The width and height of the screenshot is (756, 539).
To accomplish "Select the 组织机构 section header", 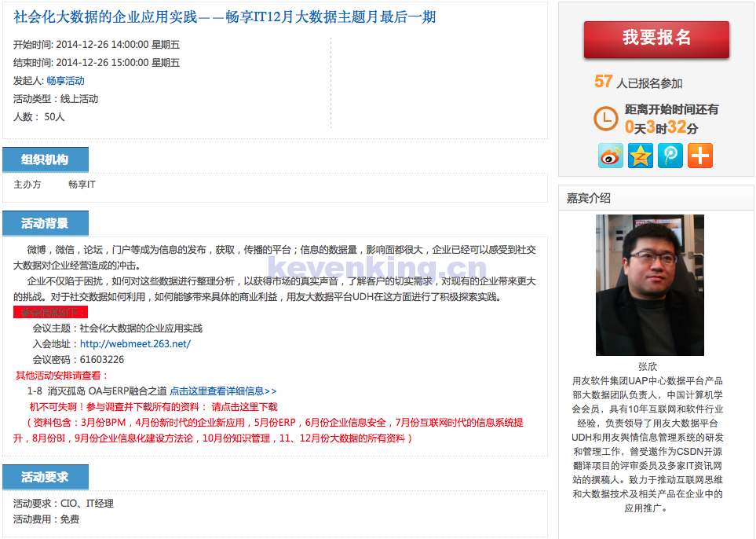I will 46,159.
